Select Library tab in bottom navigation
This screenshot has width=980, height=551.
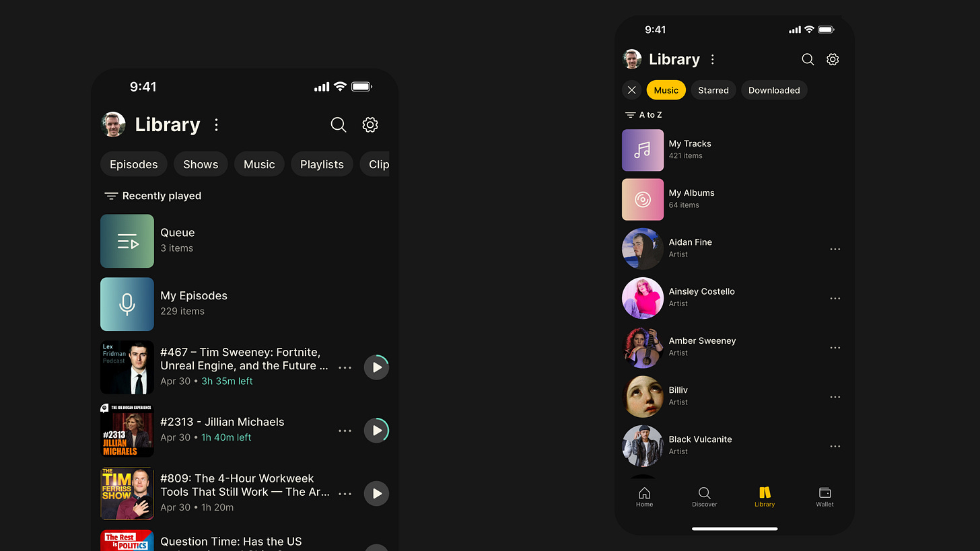(x=765, y=497)
